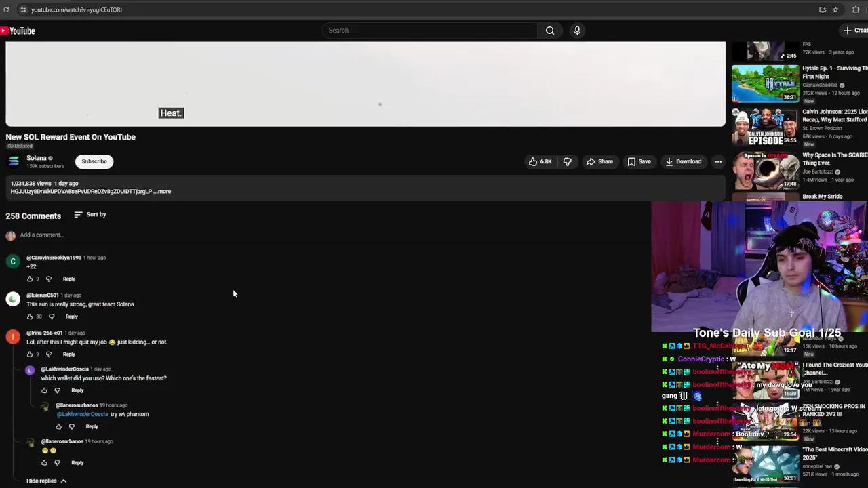Open @CarolynBrooklyn1993 profile link
The height and width of the screenshot is (488, 868).
pyautogui.click(x=54, y=258)
